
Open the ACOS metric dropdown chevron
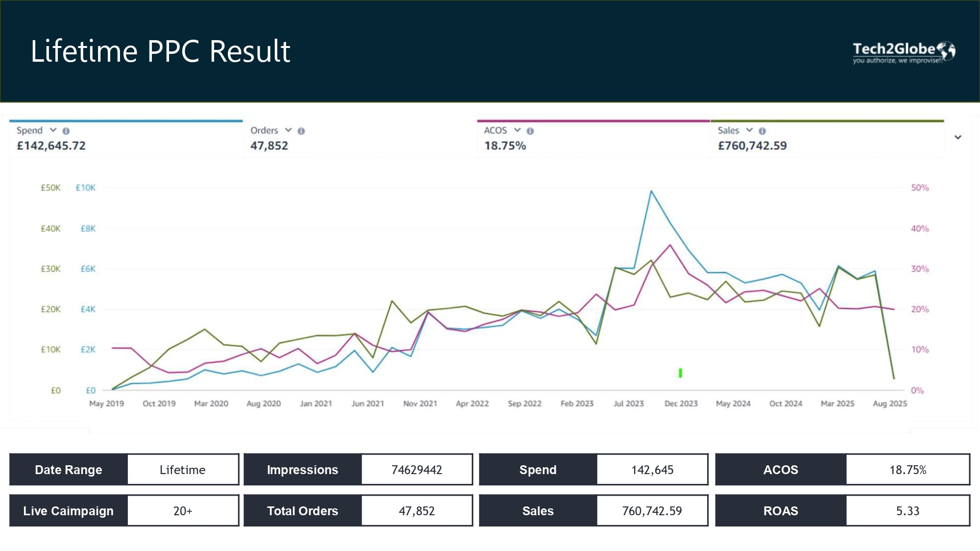pos(517,130)
